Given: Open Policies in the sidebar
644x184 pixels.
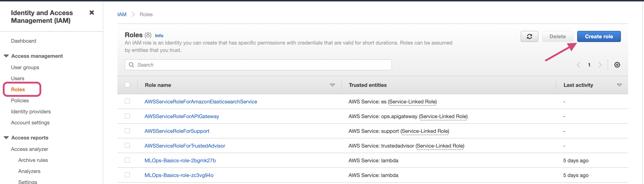Looking at the screenshot, I should pyautogui.click(x=20, y=100).
